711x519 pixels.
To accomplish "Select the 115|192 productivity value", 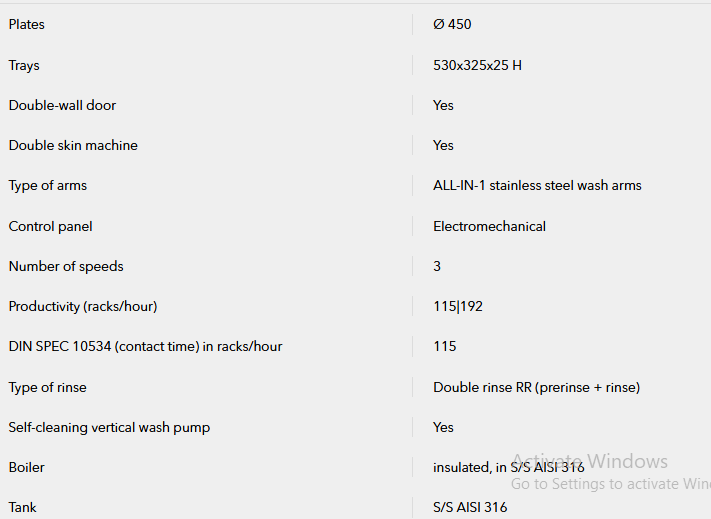I will click(458, 306).
